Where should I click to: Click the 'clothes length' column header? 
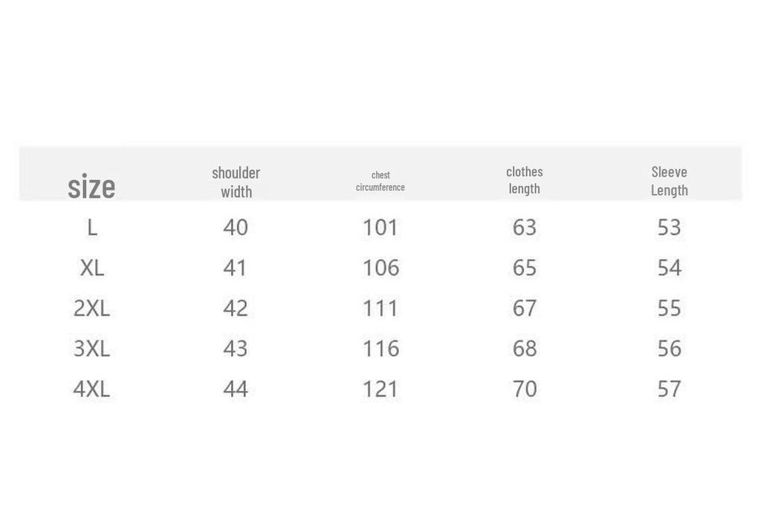click(x=524, y=180)
